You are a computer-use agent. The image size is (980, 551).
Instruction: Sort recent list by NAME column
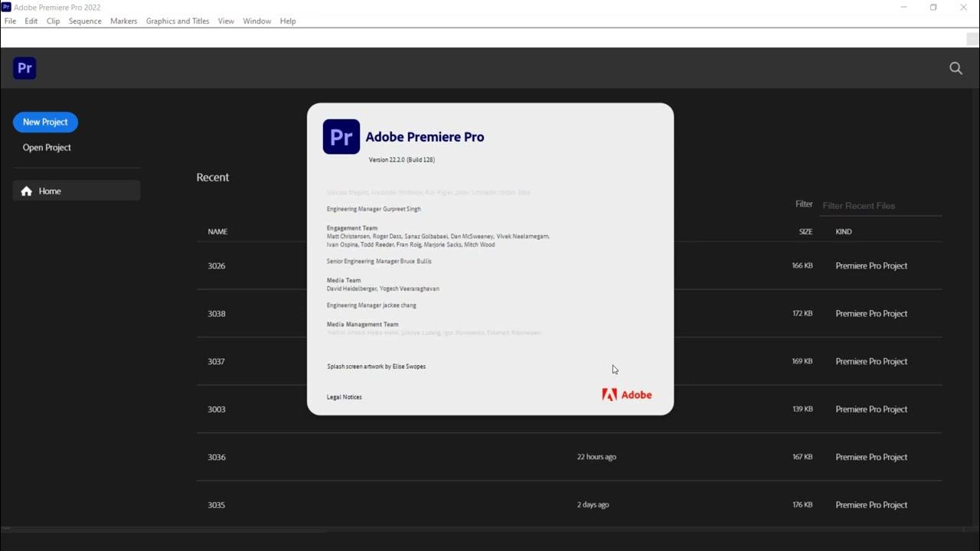pyautogui.click(x=217, y=232)
